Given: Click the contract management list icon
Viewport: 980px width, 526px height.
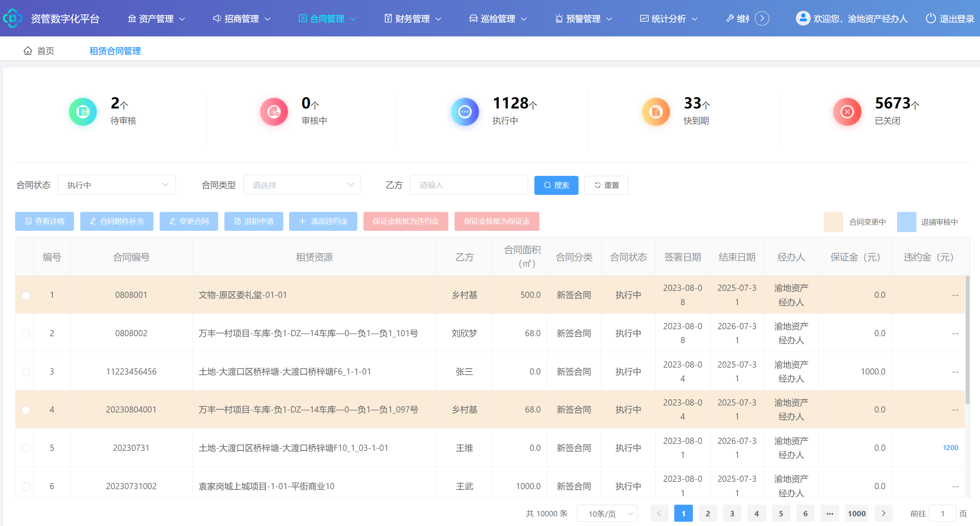Looking at the screenshot, I should (x=303, y=18).
